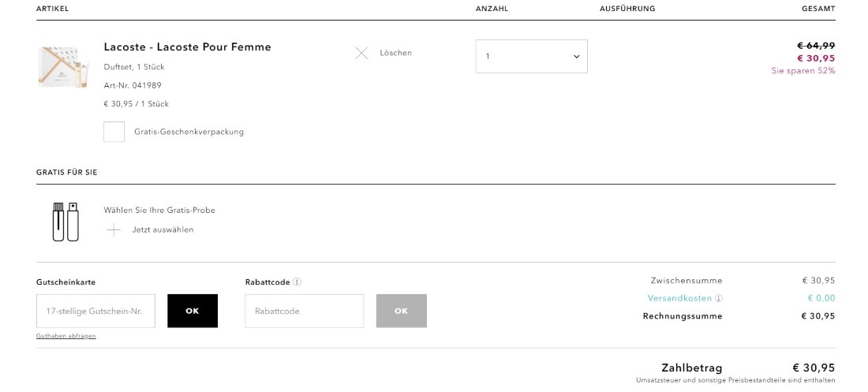Click the black OK button for Gutscheinkarte
Image resolution: width=868 pixels, height=392 pixels.
[193, 312]
